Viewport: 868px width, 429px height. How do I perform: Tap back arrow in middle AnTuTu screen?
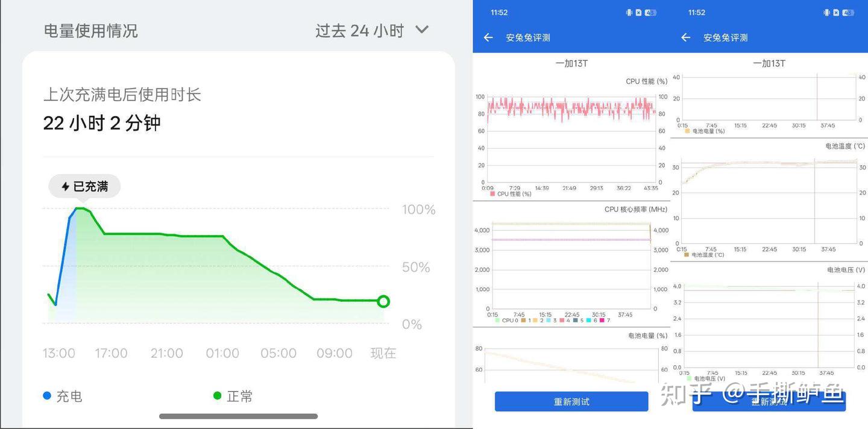[x=488, y=37]
